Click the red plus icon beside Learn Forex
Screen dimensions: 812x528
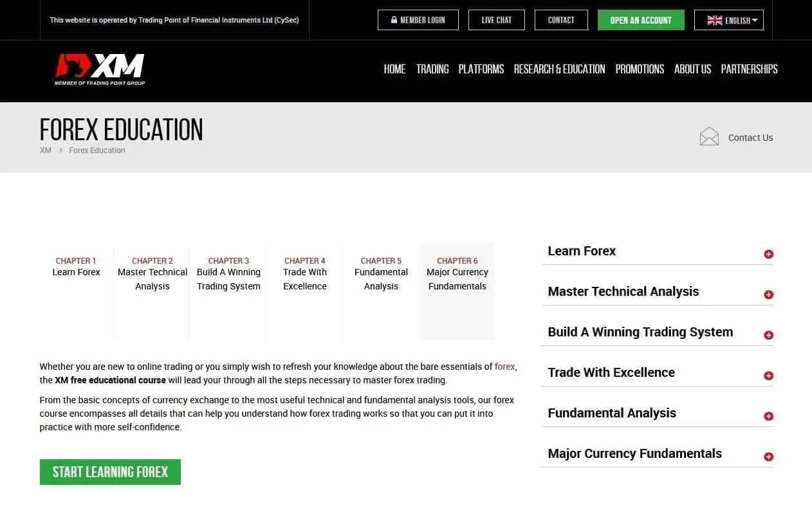(x=768, y=253)
